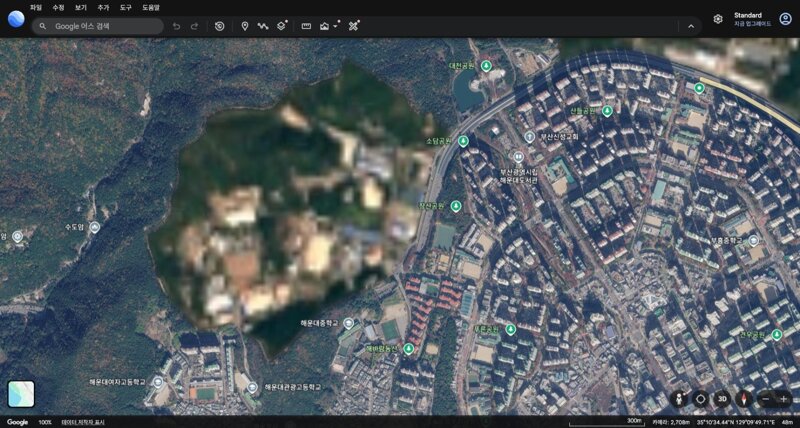Select the 장산공원 park marker
Image resolution: width=800 pixels, height=428 pixels.
tap(456, 206)
